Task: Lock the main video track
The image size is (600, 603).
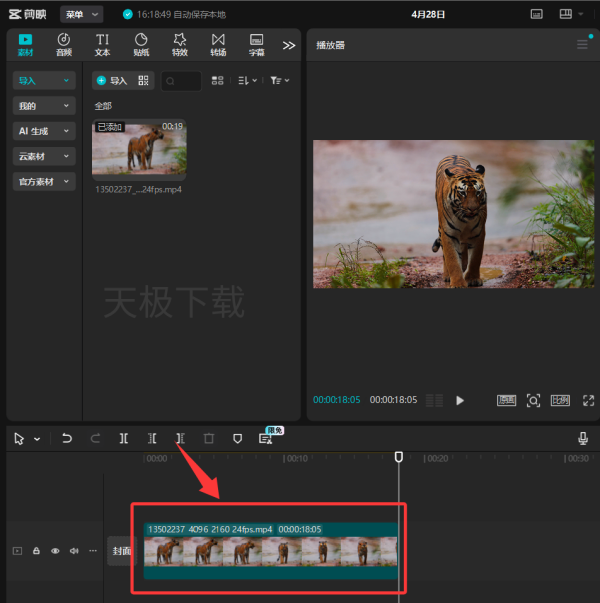Action: (x=36, y=551)
